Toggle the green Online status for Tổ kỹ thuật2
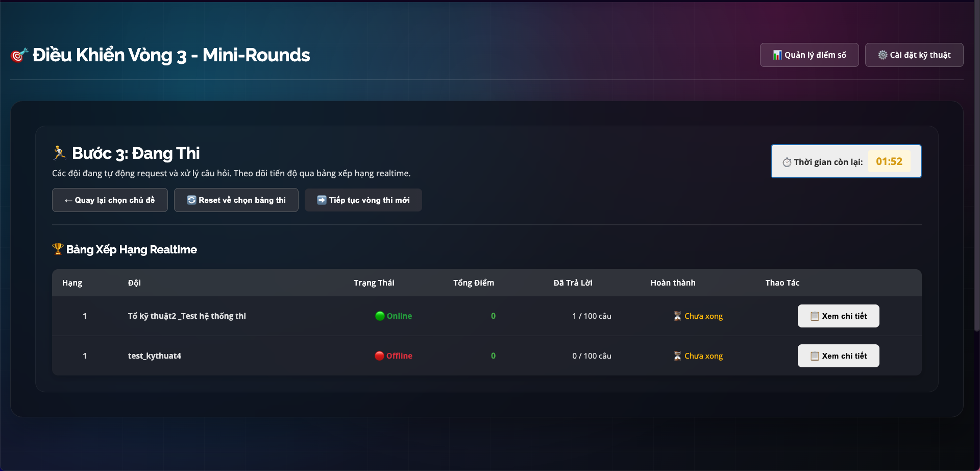The width and height of the screenshot is (980, 471). pyautogui.click(x=379, y=316)
